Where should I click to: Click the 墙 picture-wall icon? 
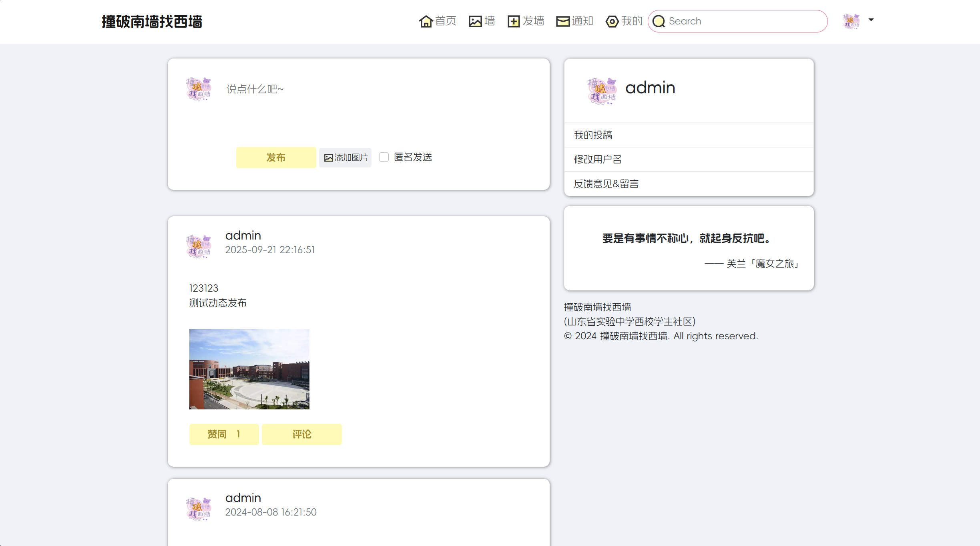475,21
